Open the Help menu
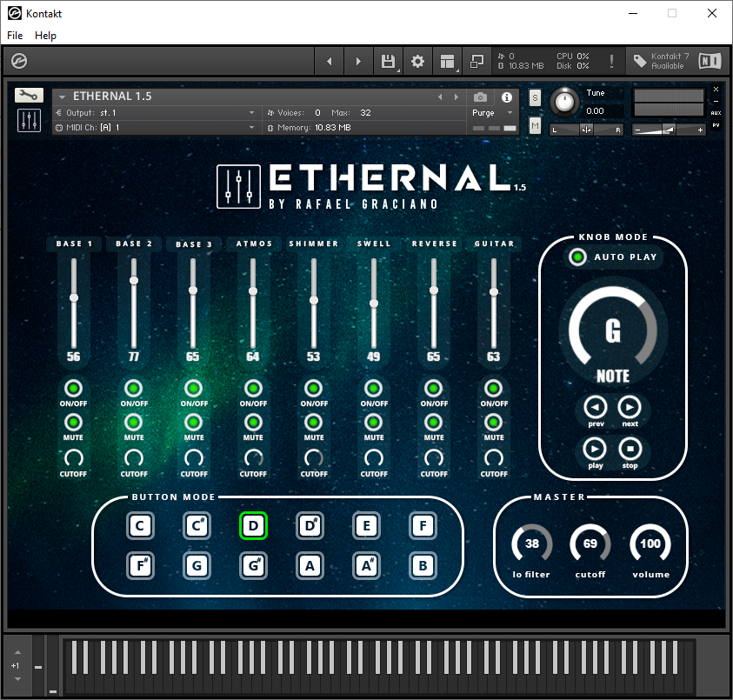 (45, 36)
